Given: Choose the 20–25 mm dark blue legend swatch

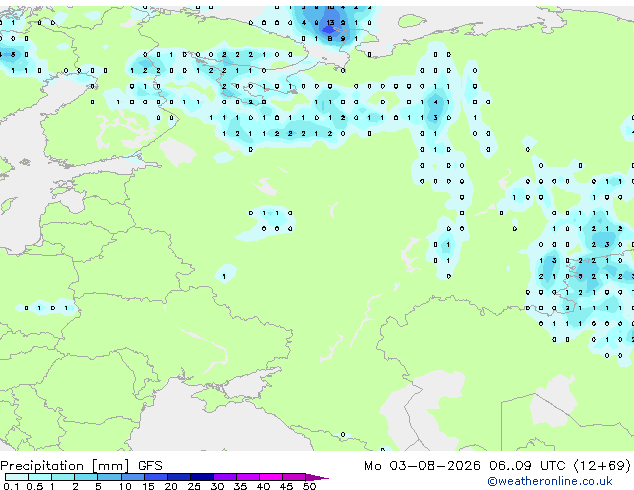Looking at the screenshot, I should pos(179,477).
